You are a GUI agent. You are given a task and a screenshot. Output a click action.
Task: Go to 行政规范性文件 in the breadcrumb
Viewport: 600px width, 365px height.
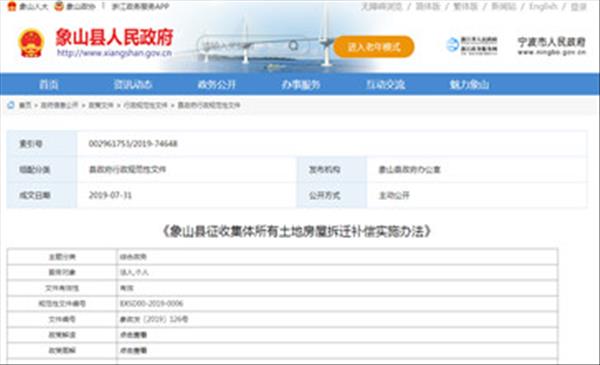click(x=145, y=105)
